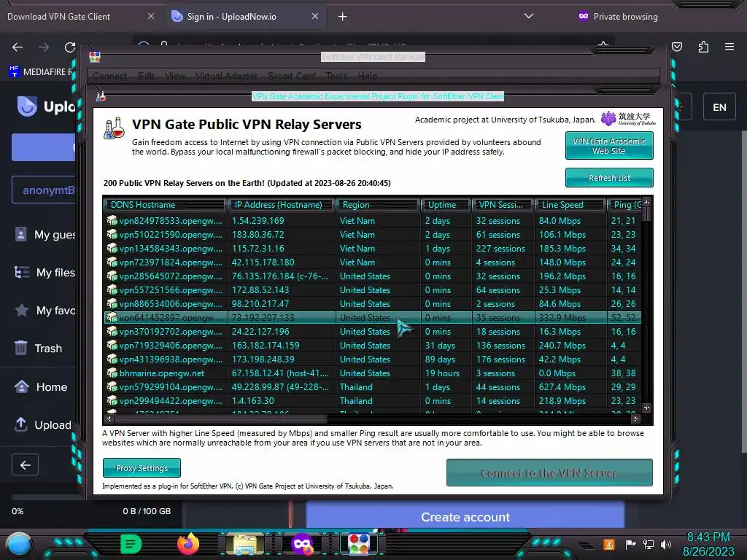Open the Connect menu in SoftEther VPN Client
Image resolution: width=747 pixels, height=560 pixels.
[109, 76]
